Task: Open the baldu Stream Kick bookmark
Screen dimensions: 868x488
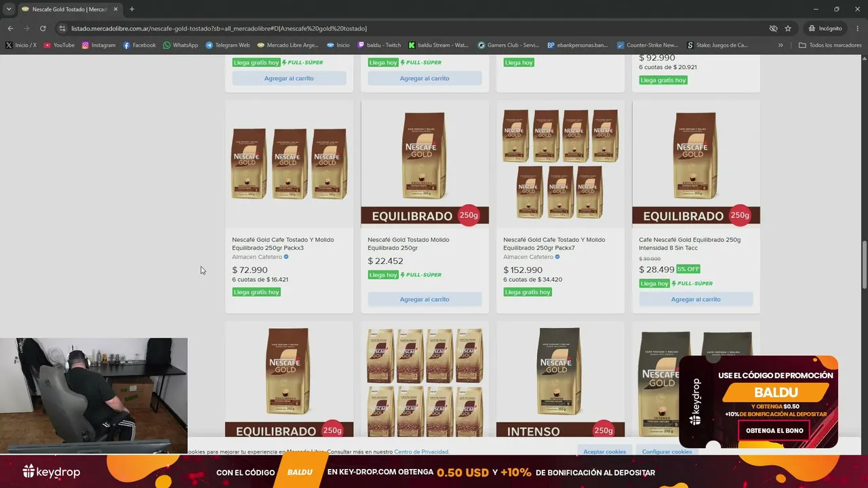Action: [x=438, y=45]
